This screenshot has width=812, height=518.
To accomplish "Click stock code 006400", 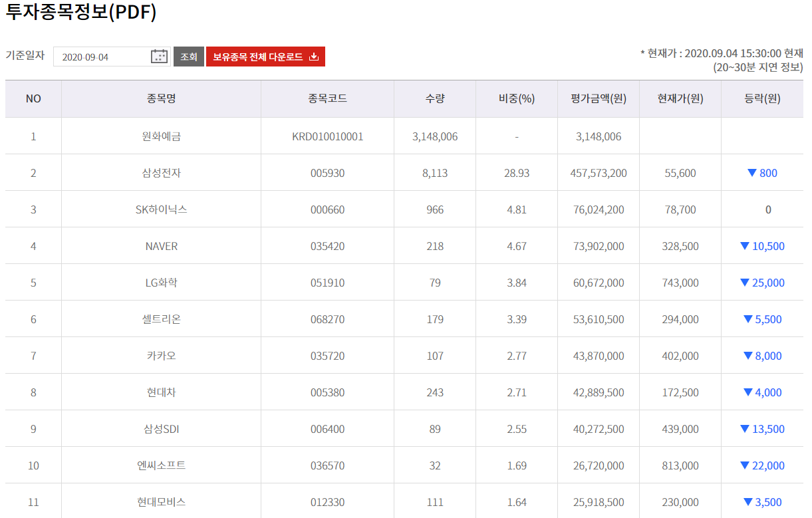I will [327, 429].
